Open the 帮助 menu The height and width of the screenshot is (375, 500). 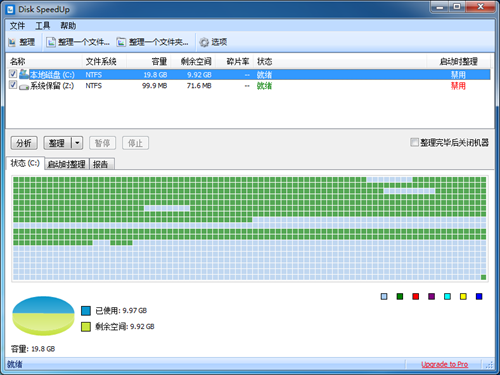(x=68, y=26)
